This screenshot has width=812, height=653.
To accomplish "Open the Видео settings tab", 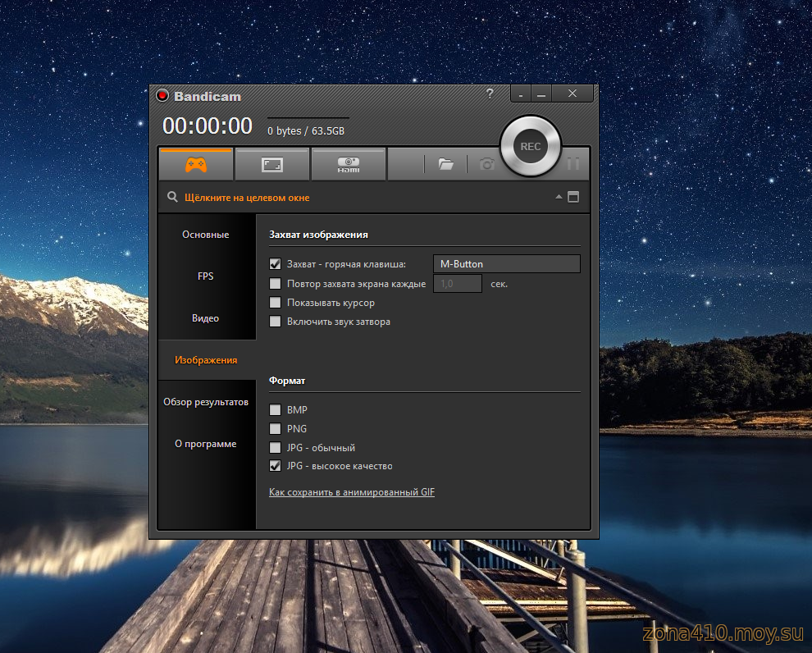I will 206,318.
